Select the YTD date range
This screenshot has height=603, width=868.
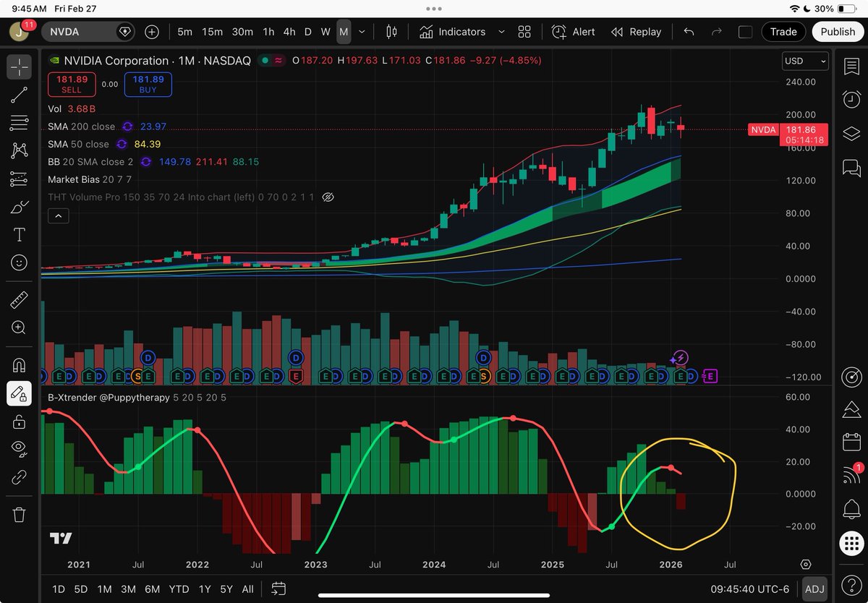click(x=179, y=589)
